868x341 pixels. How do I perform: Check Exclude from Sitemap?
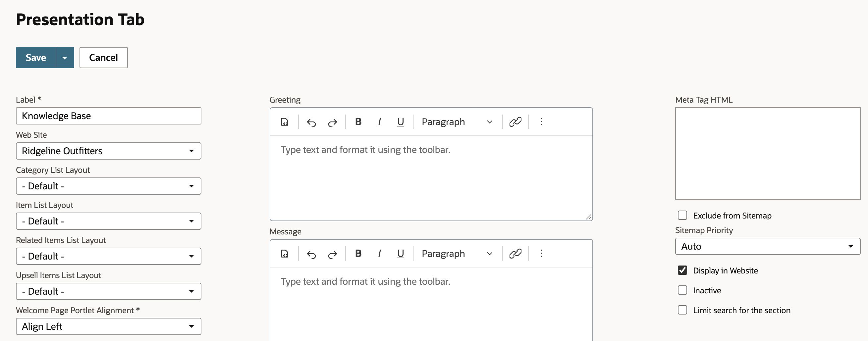[682, 216]
